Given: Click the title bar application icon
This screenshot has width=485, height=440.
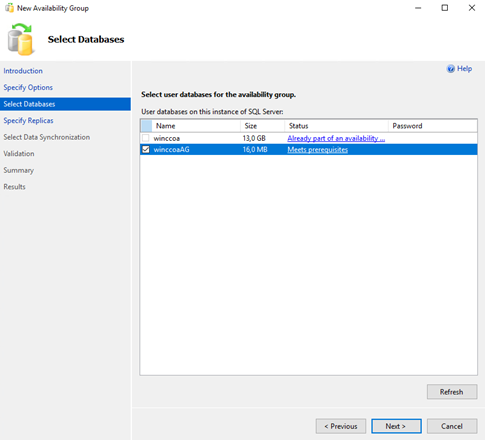Looking at the screenshot, I should (x=9, y=8).
